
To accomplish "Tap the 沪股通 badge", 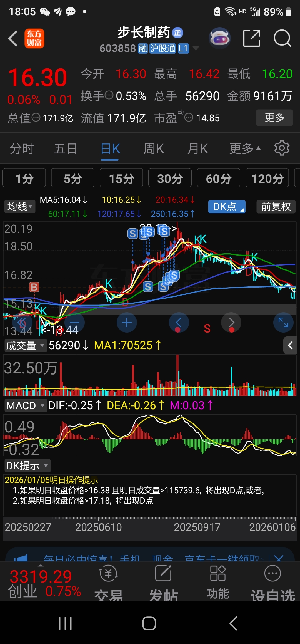I will point(163,49).
